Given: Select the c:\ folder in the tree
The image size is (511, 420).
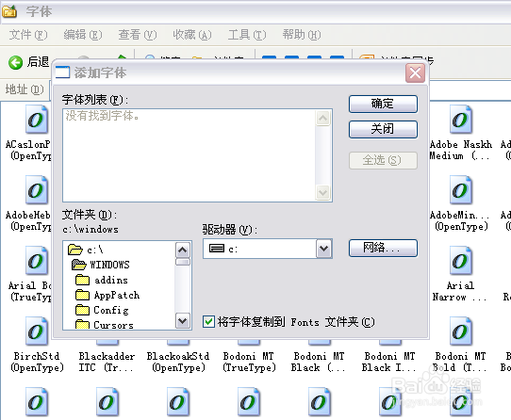Looking at the screenshot, I should pos(86,250).
